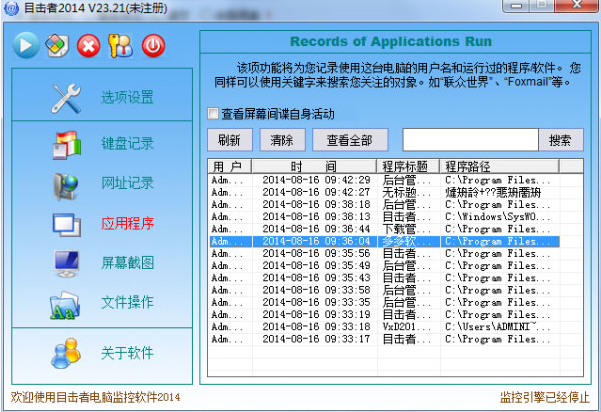Viewport: 601px width, 412px height.
Task: Click the key and user password icon
Action: pos(120,45)
